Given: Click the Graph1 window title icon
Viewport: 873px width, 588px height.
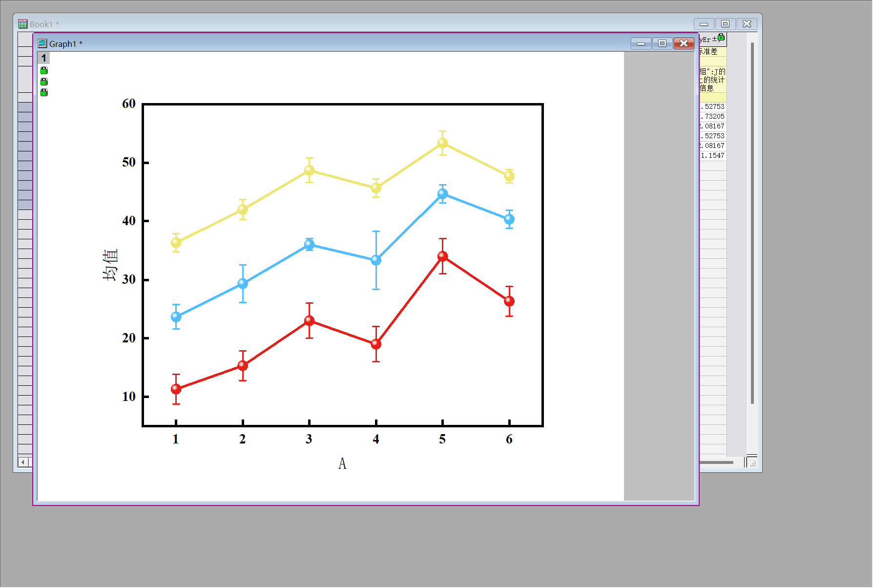Looking at the screenshot, I should click(x=42, y=43).
